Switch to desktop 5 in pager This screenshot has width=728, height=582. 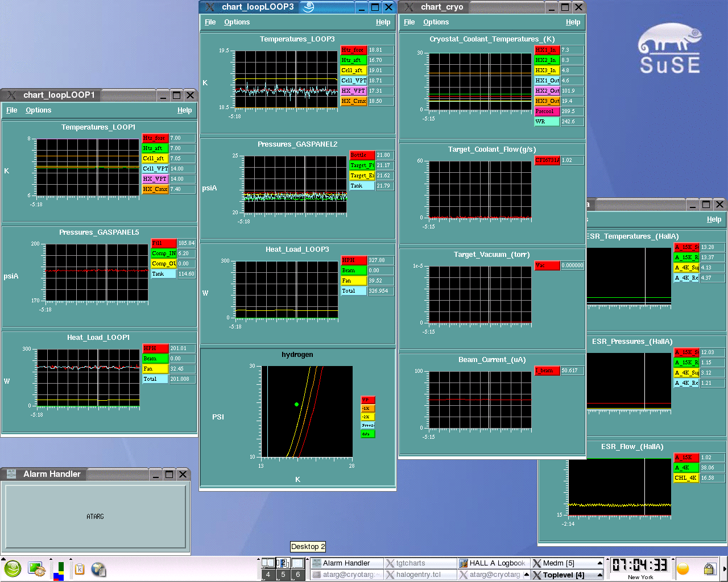283,575
